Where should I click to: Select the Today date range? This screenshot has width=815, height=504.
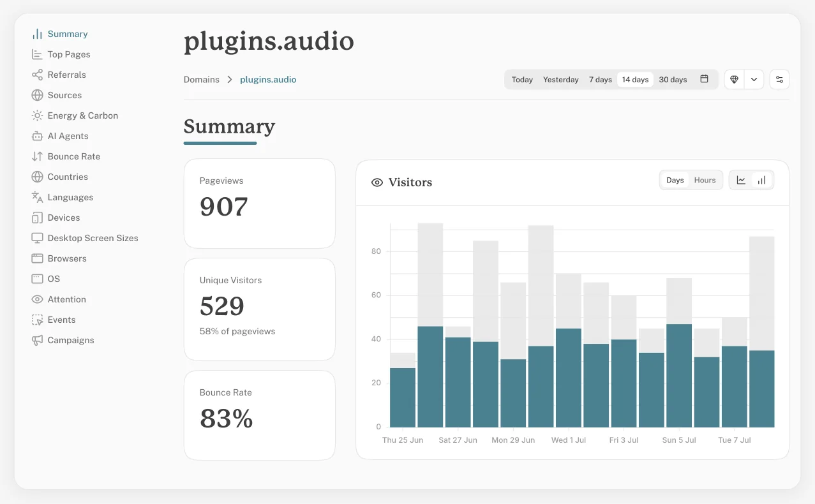[x=522, y=80]
